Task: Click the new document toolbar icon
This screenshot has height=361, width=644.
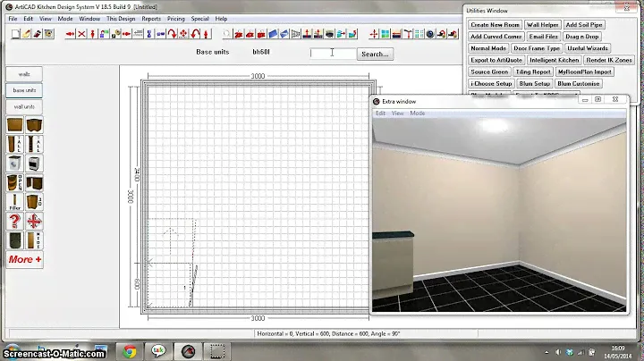Action: point(13,34)
